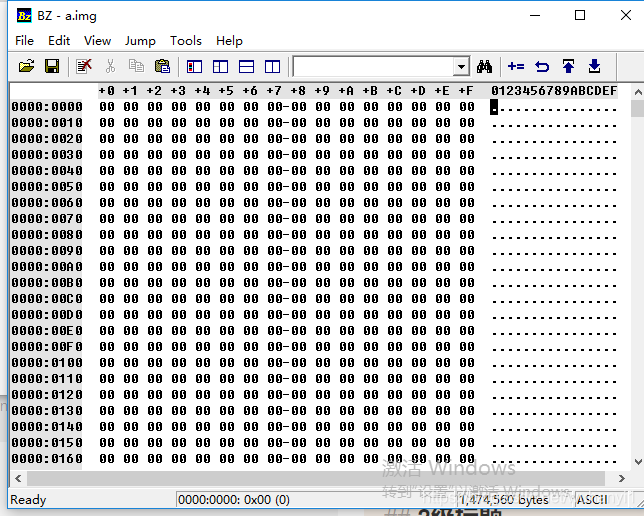Screen dimensions: 644x516
Task: Select +4 byte in row 0000:0100
Action: 203,363
